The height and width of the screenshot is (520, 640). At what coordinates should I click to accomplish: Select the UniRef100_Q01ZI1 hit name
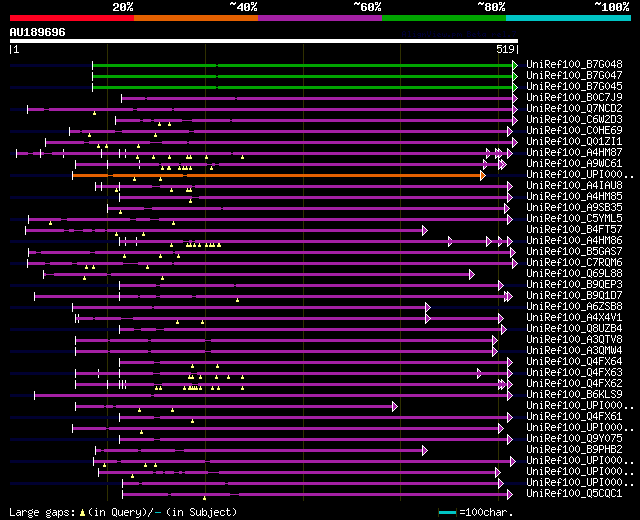[574, 142]
